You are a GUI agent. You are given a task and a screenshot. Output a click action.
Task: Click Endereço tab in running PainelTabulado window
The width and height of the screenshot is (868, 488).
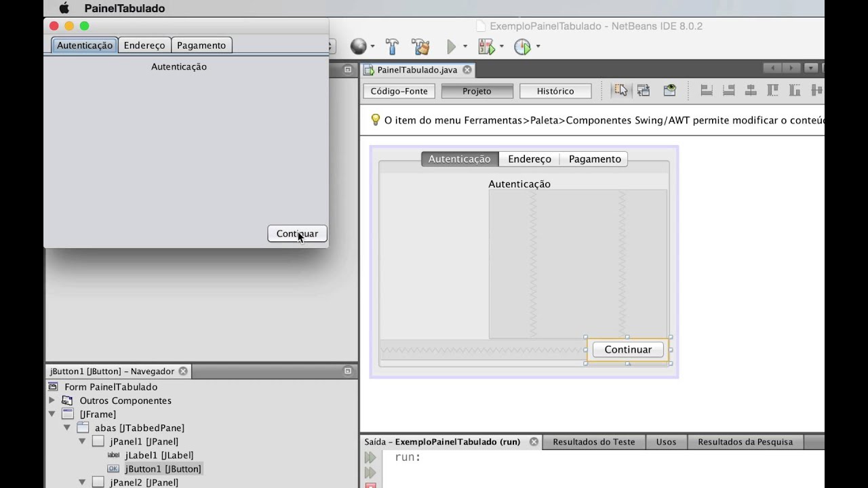(x=144, y=45)
